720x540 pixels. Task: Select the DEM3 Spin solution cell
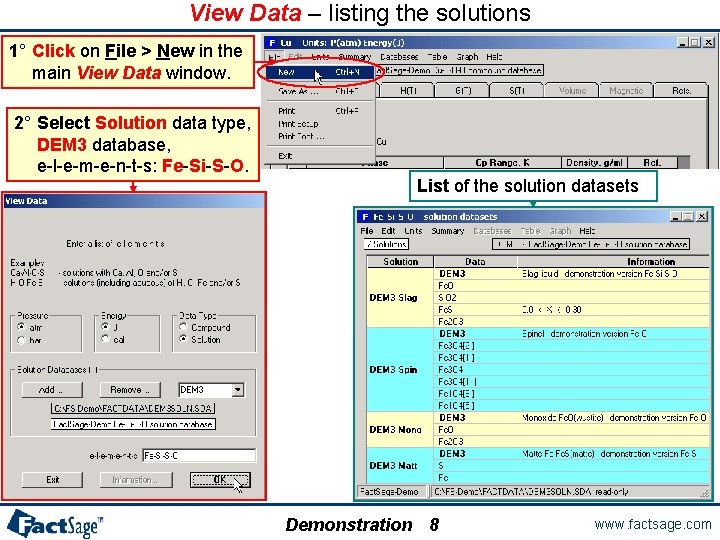(x=400, y=370)
